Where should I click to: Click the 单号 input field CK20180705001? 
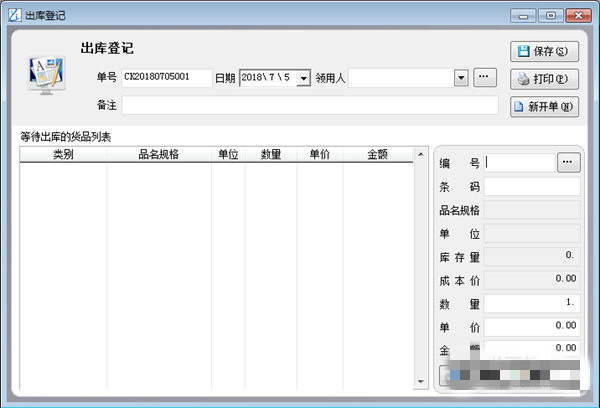pyautogui.click(x=167, y=78)
